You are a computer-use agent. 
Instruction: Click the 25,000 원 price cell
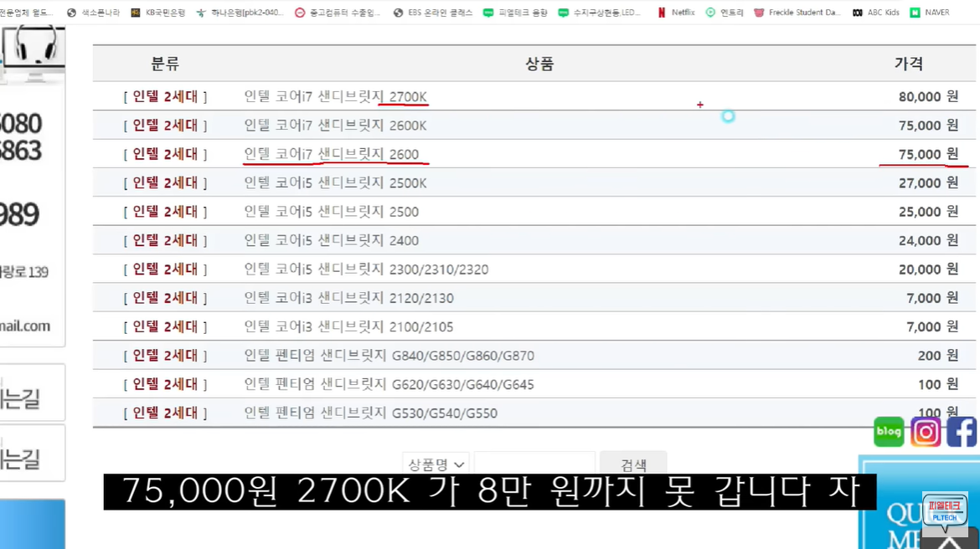928,211
